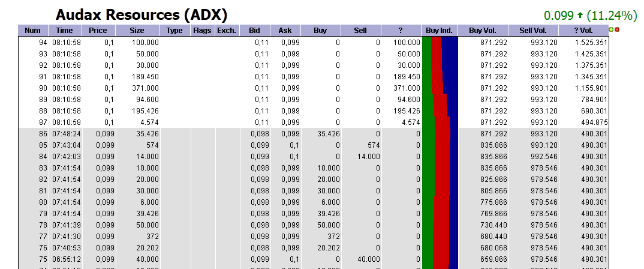644x269 pixels.
Task: Click the Bid column header
Action: tap(255, 31)
